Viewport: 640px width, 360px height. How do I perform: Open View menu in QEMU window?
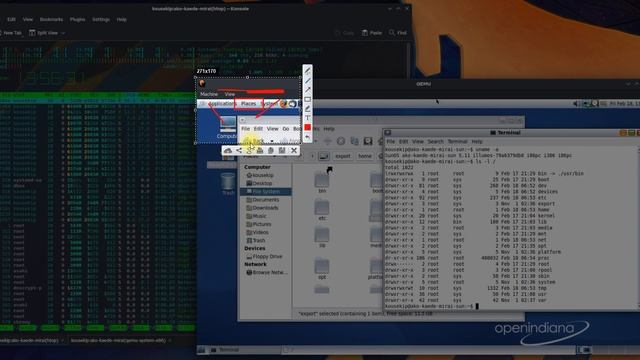tap(230, 94)
